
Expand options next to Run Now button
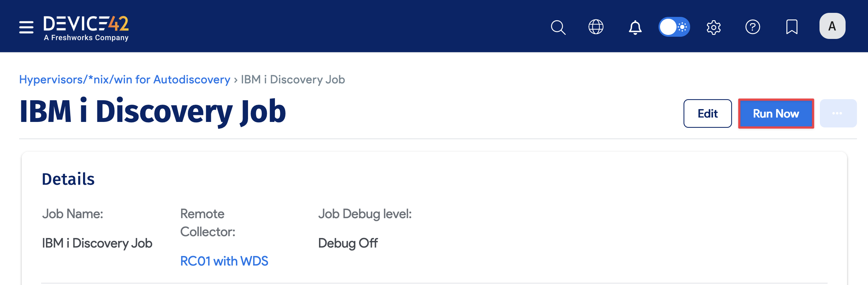(x=838, y=113)
